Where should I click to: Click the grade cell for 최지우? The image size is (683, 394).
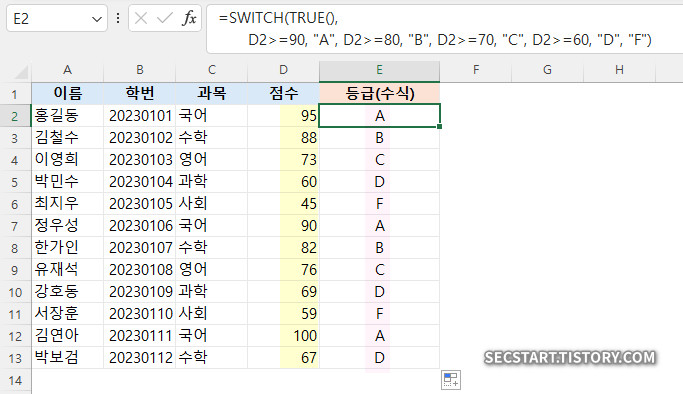(379, 204)
